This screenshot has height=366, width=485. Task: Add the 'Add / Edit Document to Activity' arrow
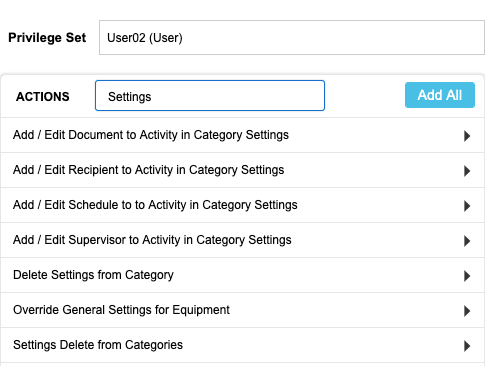[x=467, y=136]
